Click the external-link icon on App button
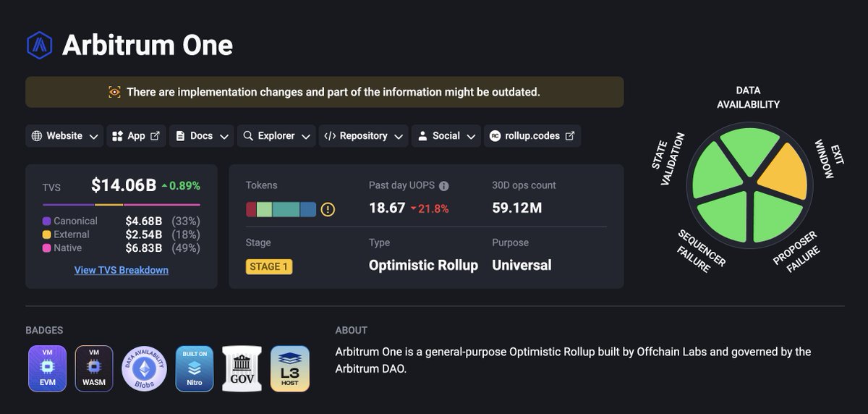Viewport: 868px width, 414px height. pos(155,136)
